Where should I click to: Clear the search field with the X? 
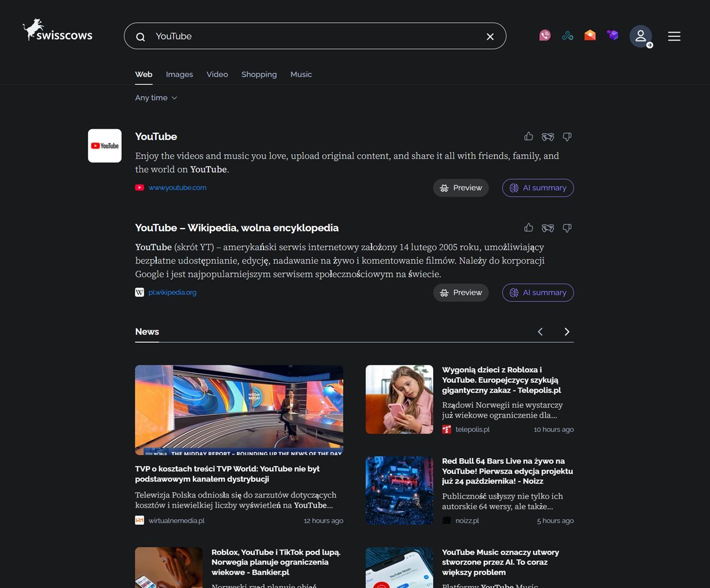490,37
